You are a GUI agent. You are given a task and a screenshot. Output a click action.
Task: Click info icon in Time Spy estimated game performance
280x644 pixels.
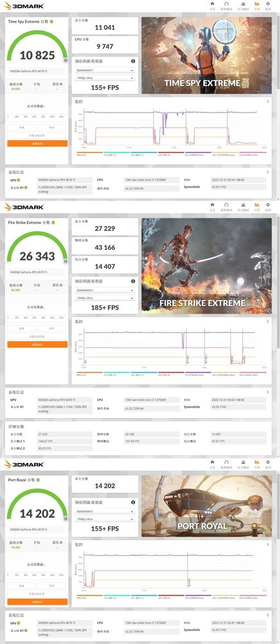coord(133,61)
